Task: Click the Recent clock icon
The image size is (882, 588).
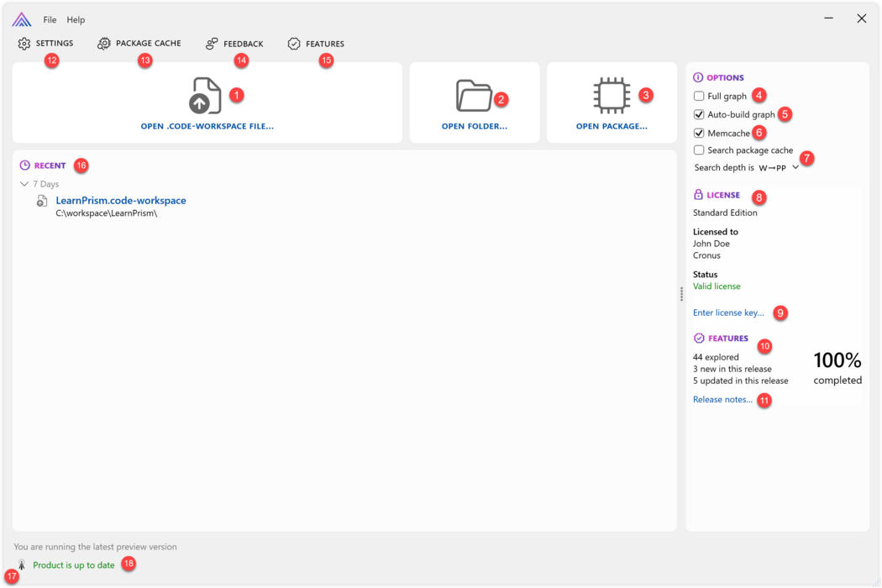Action: click(24, 165)
